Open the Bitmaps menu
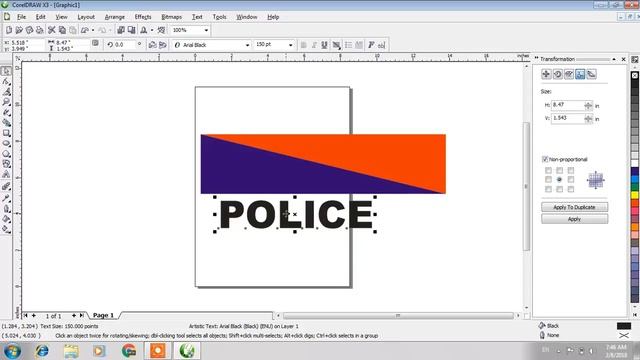640x360 pixels. click(171, 17)
